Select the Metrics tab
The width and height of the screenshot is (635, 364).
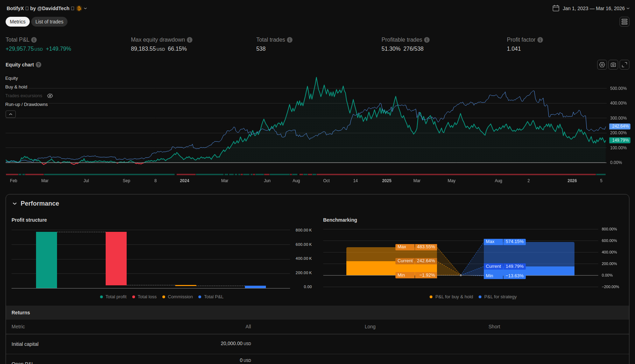pyautogui.click(x=17, y=22)
